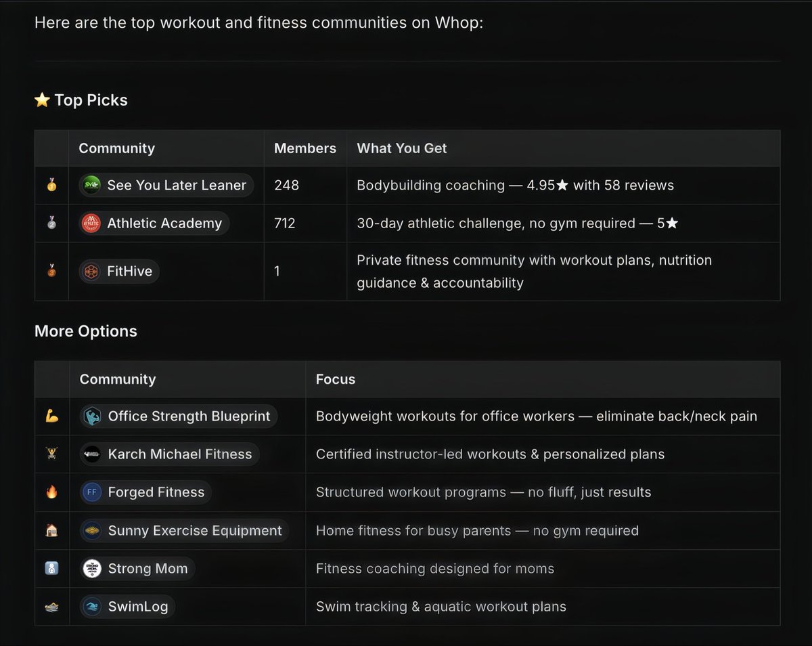Click the Bodybuilding coaching 4.95 star description
This screenshot has height=646, width=812.
516,185
